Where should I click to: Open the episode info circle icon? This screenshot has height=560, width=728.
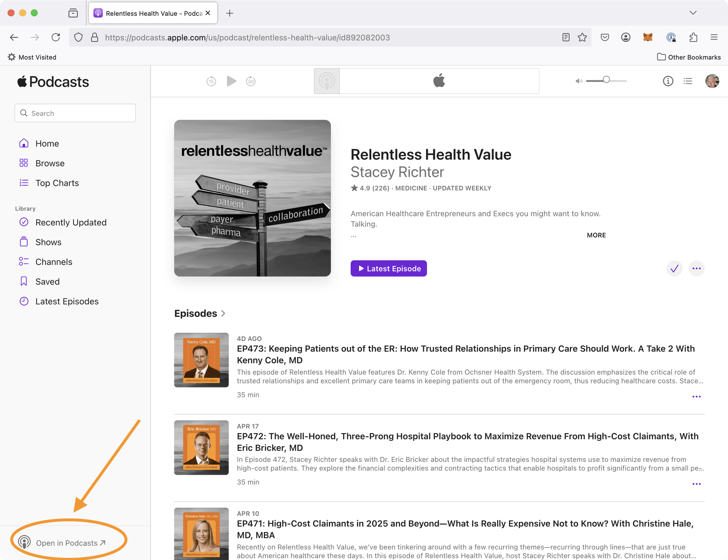(x=668, y=81)
